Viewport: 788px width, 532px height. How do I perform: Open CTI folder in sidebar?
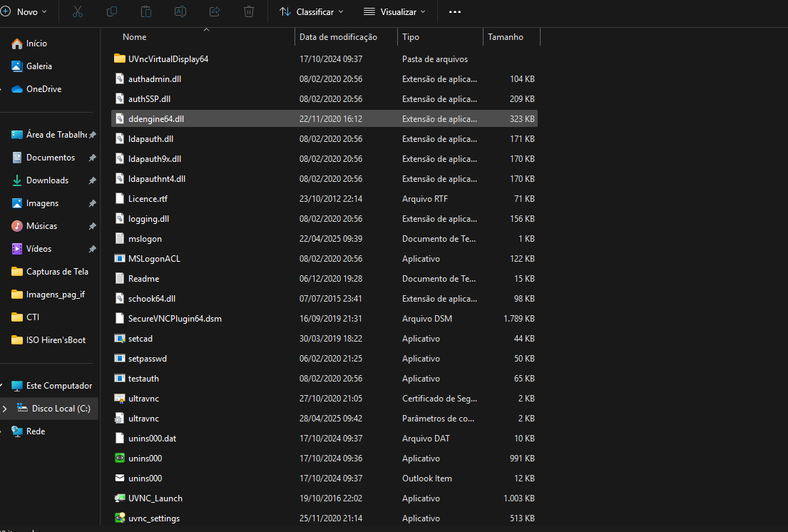pyautogui.click(x=25, y=317)
